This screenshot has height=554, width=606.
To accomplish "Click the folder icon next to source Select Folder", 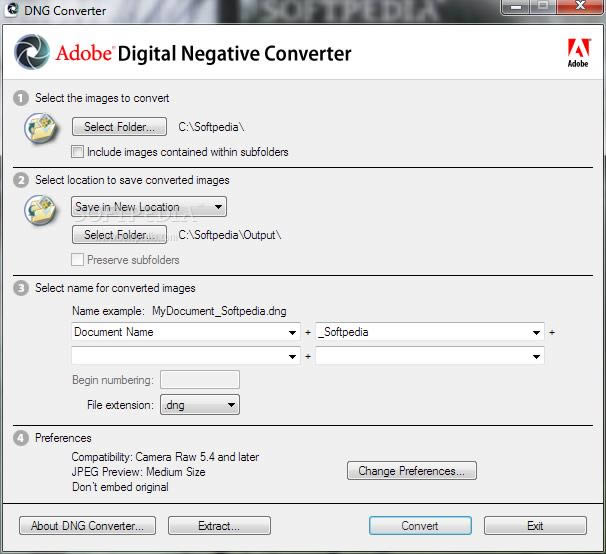I will (x=41, y=128).
